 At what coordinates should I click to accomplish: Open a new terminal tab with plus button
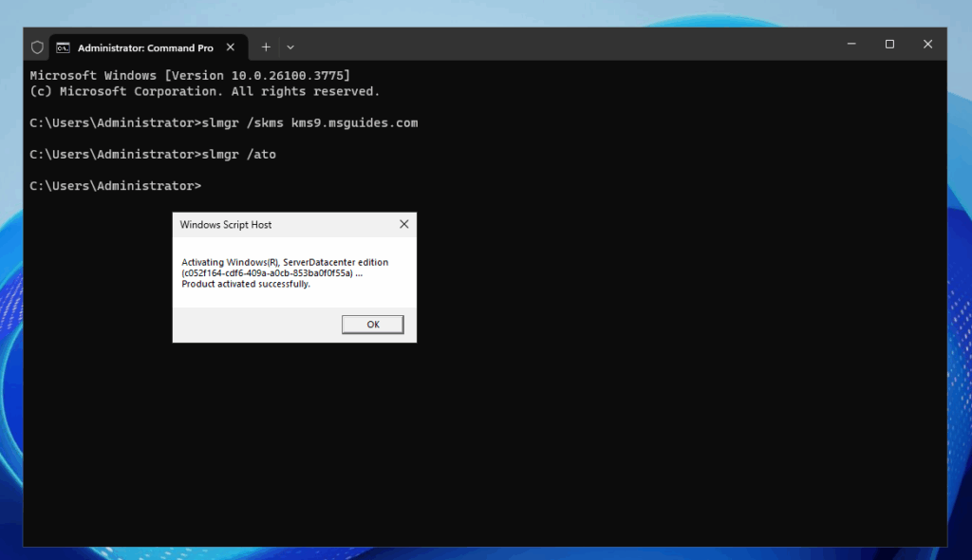tap(266, 47)
